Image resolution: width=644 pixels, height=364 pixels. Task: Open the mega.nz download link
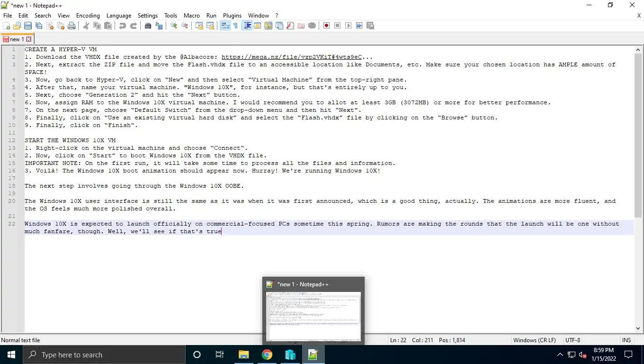coord(292,57)
